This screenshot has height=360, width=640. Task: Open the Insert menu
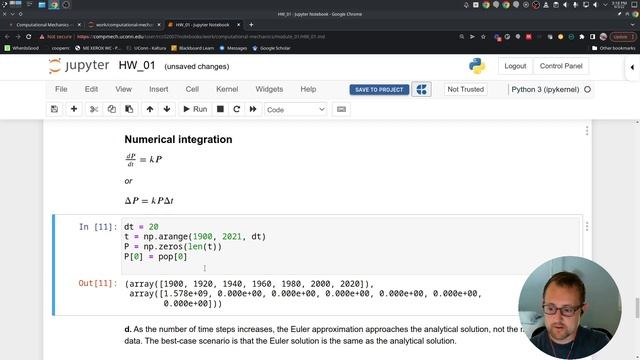coord(158,89)
